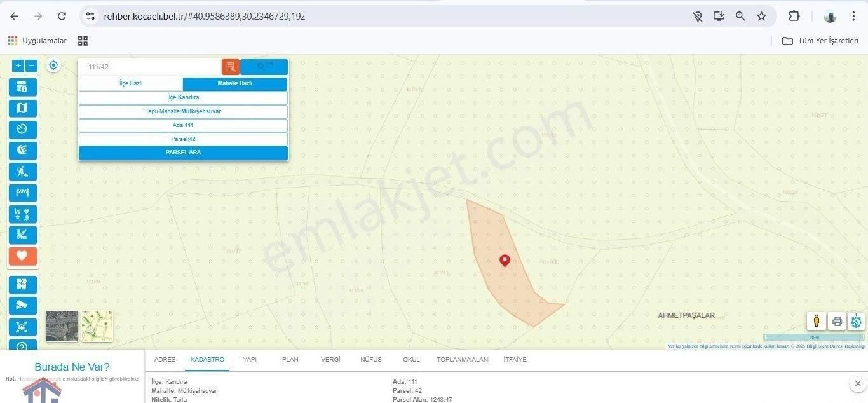The height and width of the screenshot is (403, 868).
Task: Switch to the NÜFUS tab
Action: pyautogui.click(x=371, y=360)
